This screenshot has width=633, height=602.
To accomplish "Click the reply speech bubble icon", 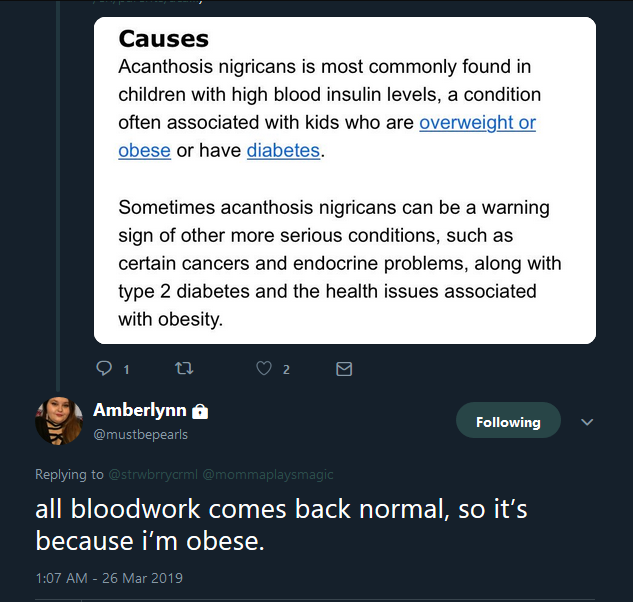I will 104,368.
